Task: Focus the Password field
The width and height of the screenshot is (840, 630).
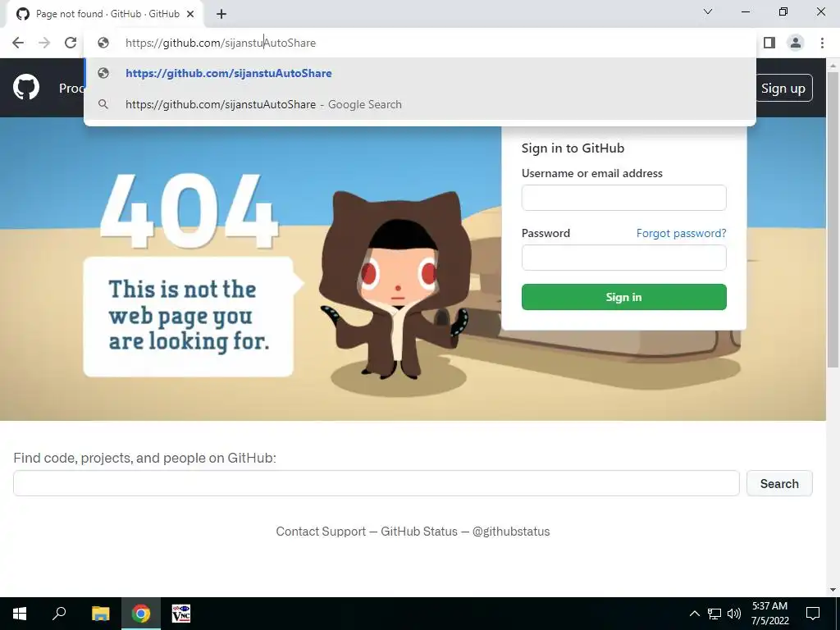Action: [624, 258]
